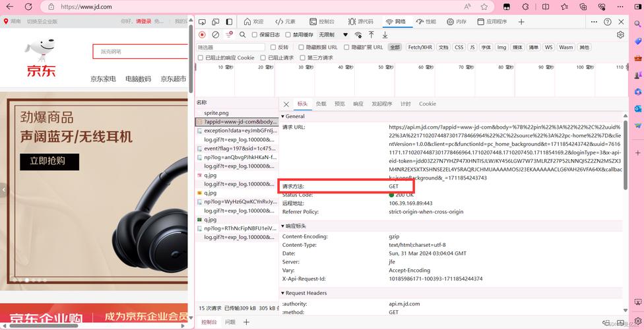Add another tool with plus icon
Image resolution: width=644 pixels, height=330 pixels.
(x=521, y=22)
